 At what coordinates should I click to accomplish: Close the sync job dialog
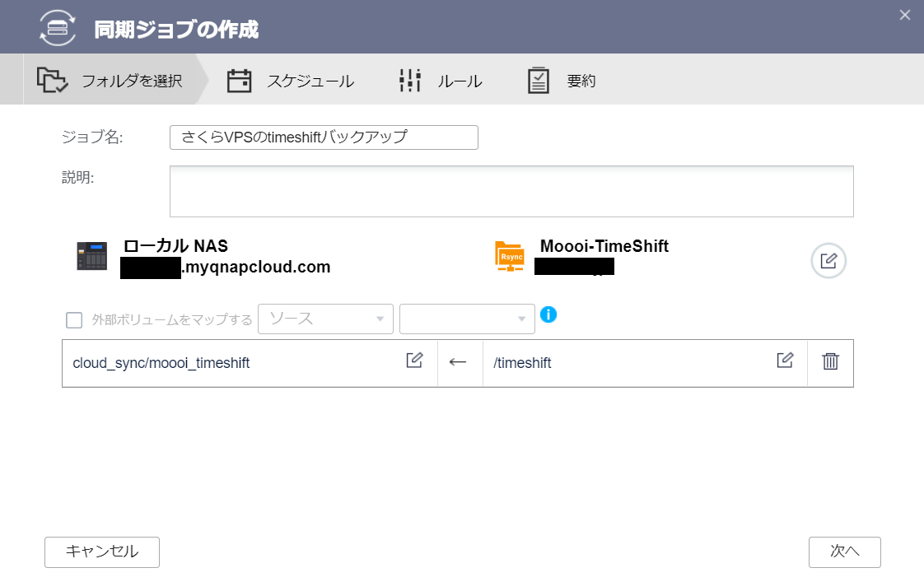pyautogui.click(x=905, y=16)
